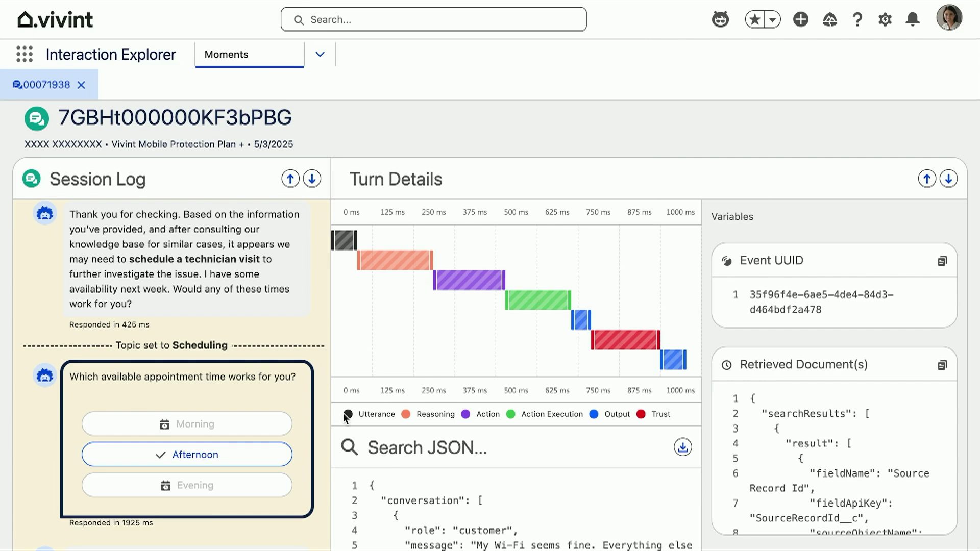Image resolution: width=980 pixels, height=551 pixels.
Task: Select the Morning appointment option
Action: [187, 424]
